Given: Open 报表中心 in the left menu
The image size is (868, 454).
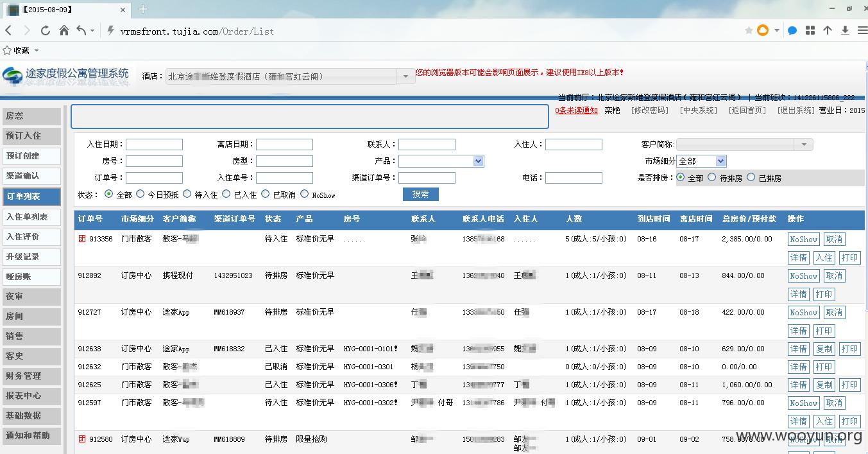Looking at the screenshot, I should point(31,396).
